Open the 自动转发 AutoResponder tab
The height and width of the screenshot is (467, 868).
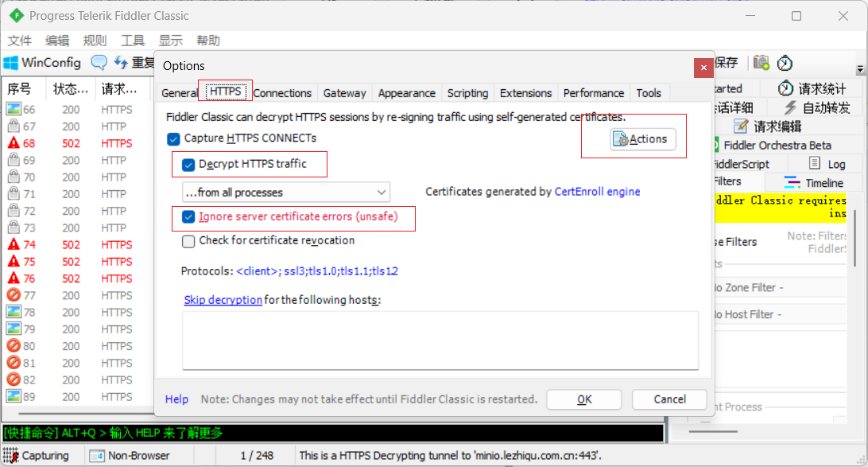pos(816,107)
